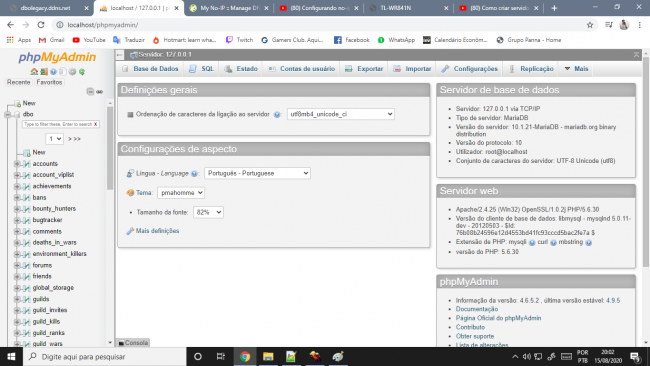Viewport: 650px width, 366px height.
Task: Click help icon beside mbstring extension
Action: [588, 242]
